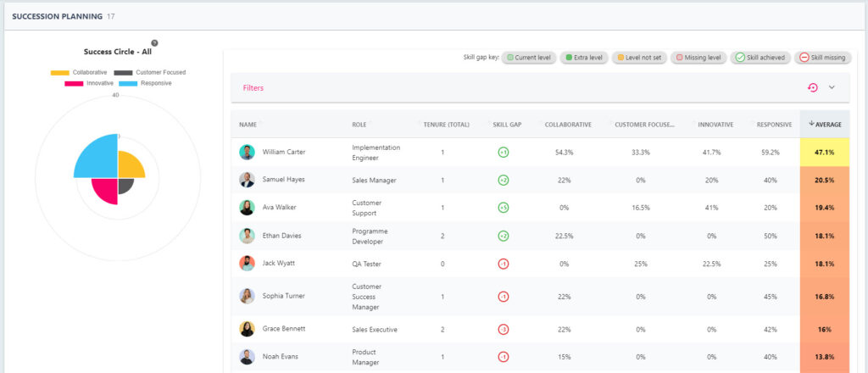
Task: Sort by Skill Gap column header
Action: coord(506,125)
